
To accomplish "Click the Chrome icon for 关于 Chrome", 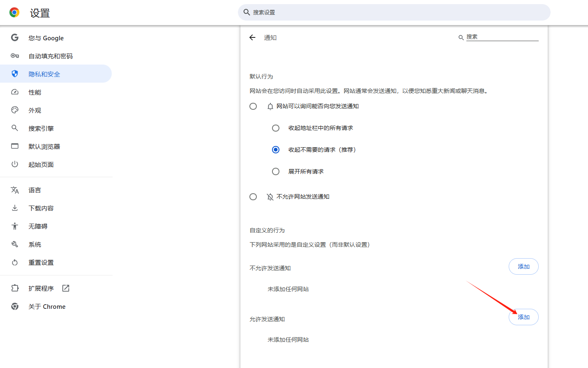I will (x=15, y=306).
